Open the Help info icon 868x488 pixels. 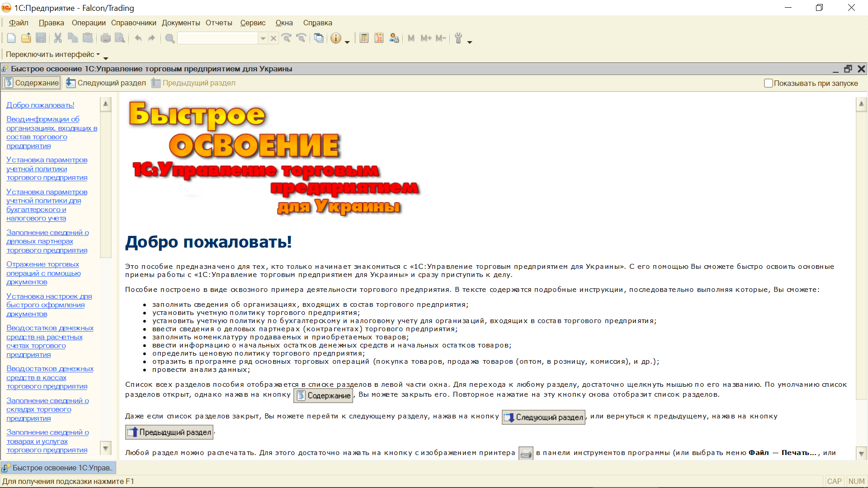336,38
